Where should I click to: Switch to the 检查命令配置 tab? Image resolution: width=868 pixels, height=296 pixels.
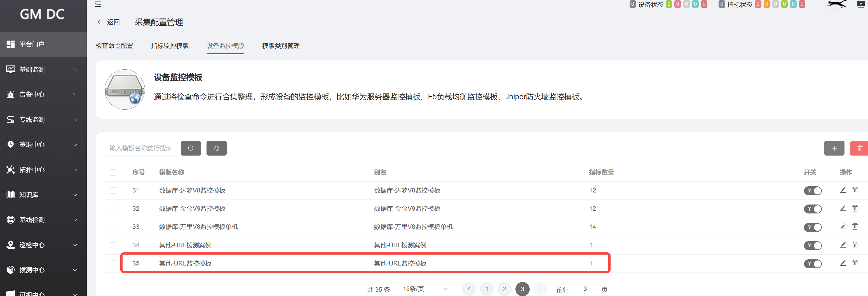point(114,46)
